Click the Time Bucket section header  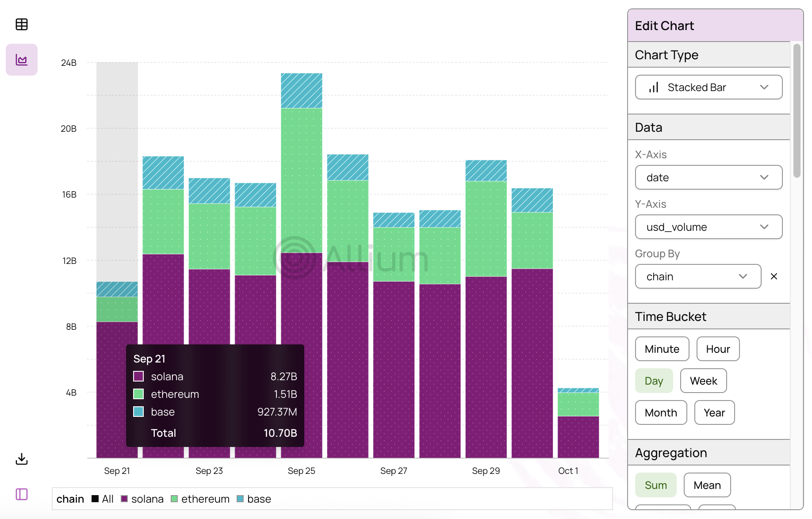click(x=709, y=317)
